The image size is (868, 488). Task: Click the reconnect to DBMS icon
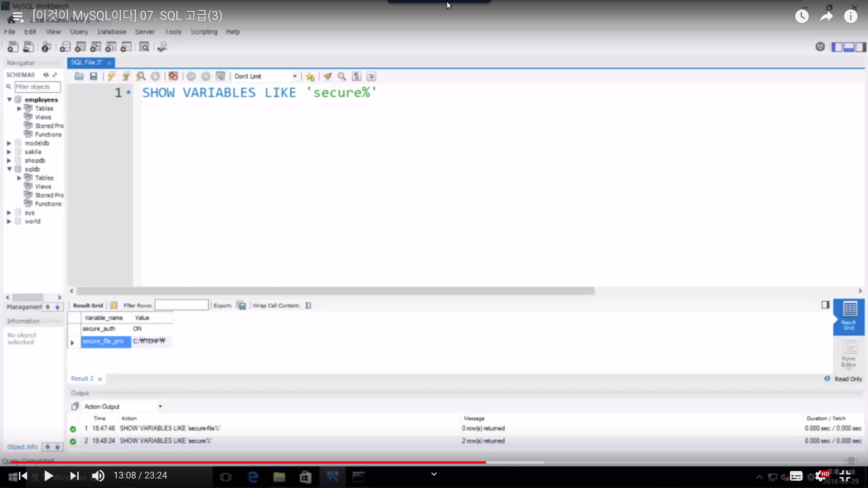pyautogui.click(x=162, y=47)
